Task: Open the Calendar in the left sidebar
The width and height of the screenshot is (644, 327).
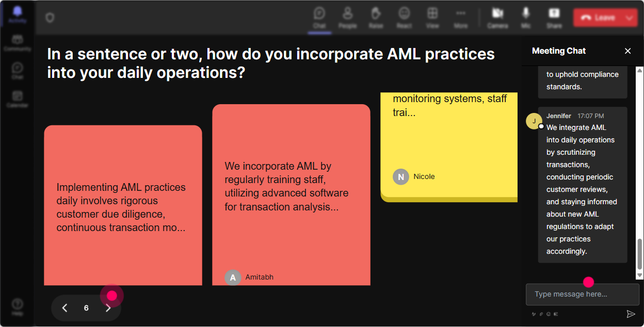Action: [x=18, y=99]
